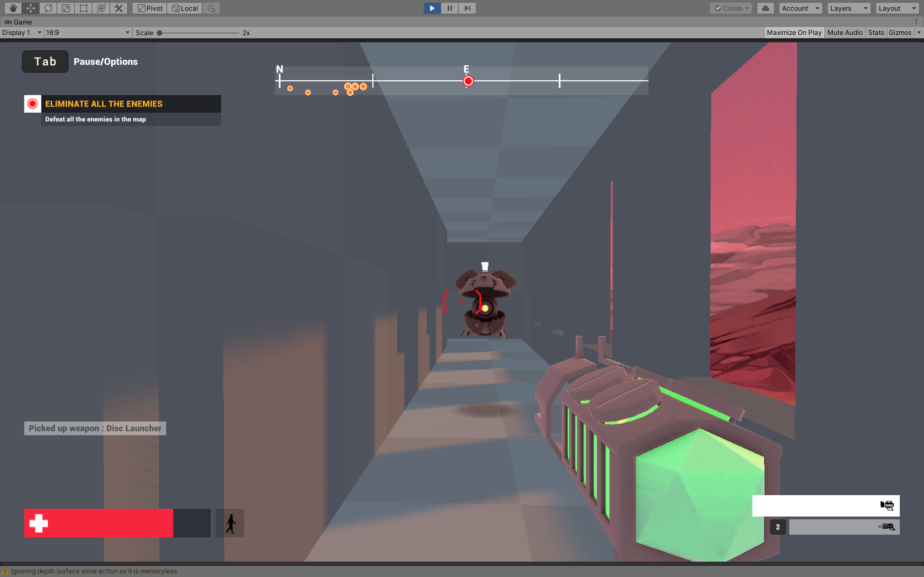Open the custom editor tools icon
This screenshot has width=924, height=577.
pos(118,8)
